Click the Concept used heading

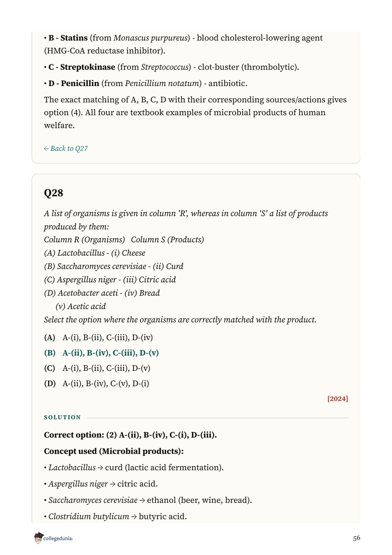114,451
